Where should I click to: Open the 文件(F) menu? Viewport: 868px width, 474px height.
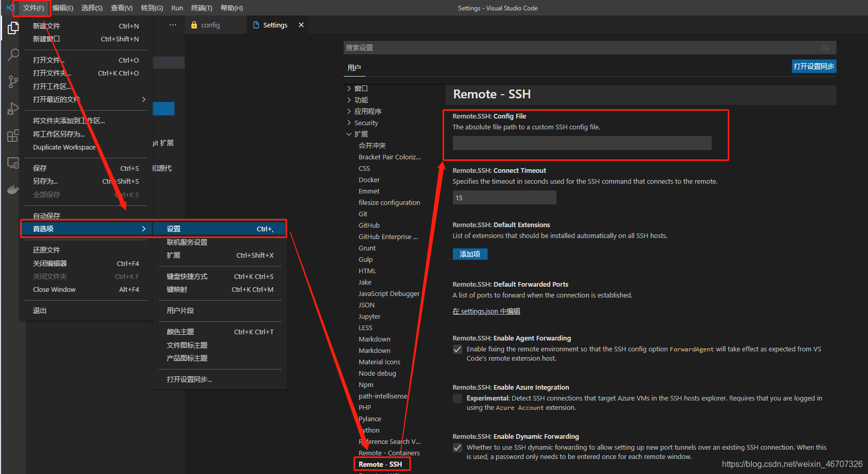coord(33,8)
